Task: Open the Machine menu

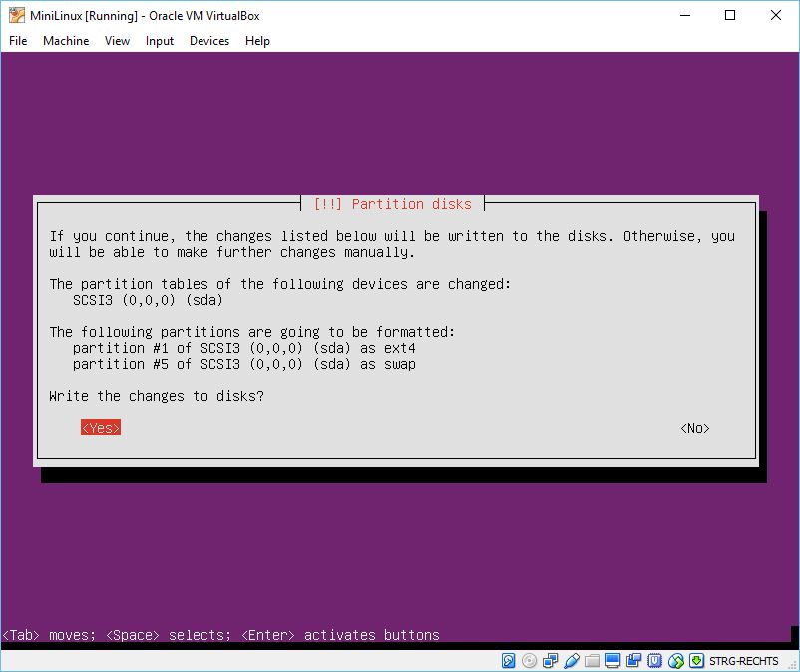Action: (x=66, y=41)
